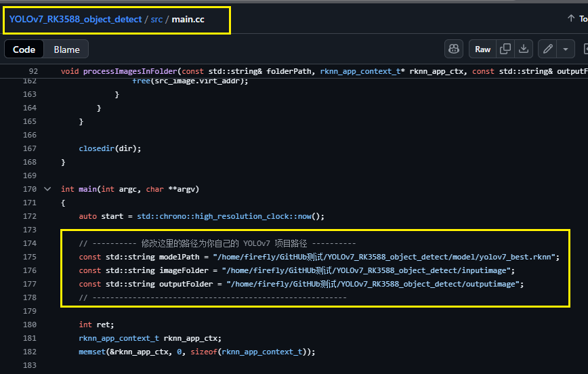
Task: Click rknn_app_context_t type on line 181
Action: point(119,338)
